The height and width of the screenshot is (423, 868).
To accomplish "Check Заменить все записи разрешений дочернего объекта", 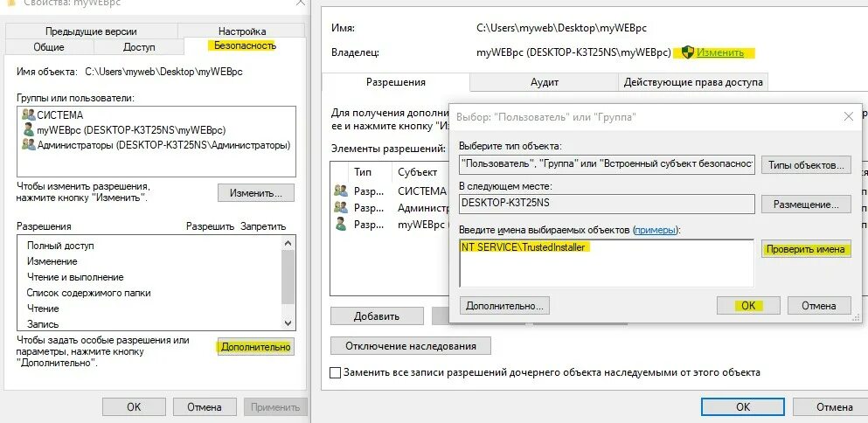I will tap(335, 372).
